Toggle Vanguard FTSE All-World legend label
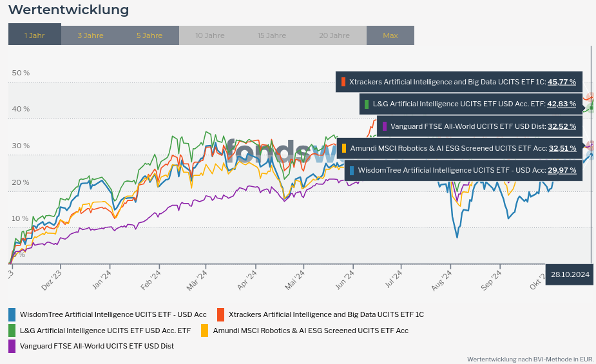 pos(97,346)
